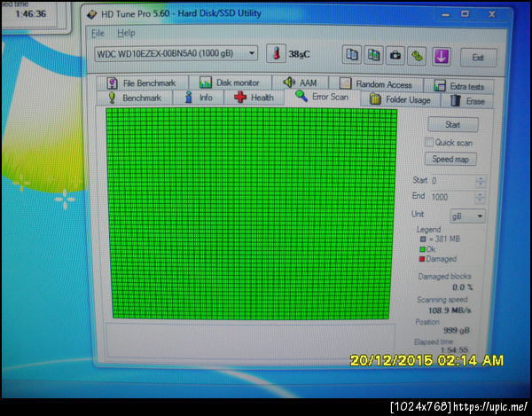532x416 pixels.
Task: Click the 999 gB position value
Action: [457, 330]
